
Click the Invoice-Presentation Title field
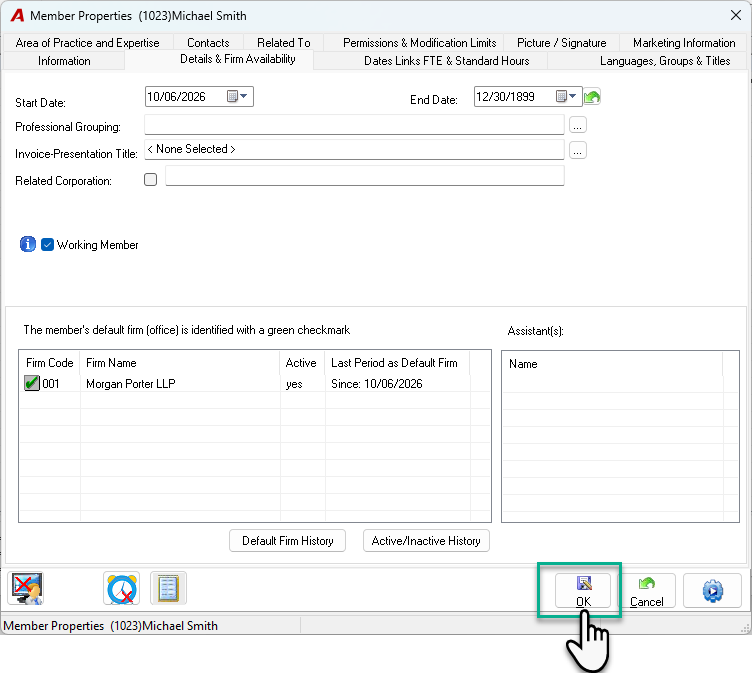click(x=354, y=150)
